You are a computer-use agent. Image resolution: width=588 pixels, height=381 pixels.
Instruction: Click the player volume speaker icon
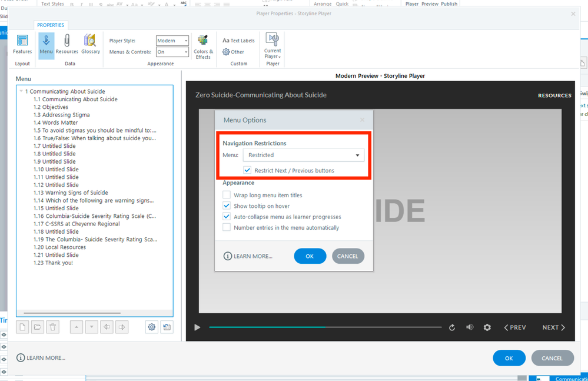coord(470,327)
